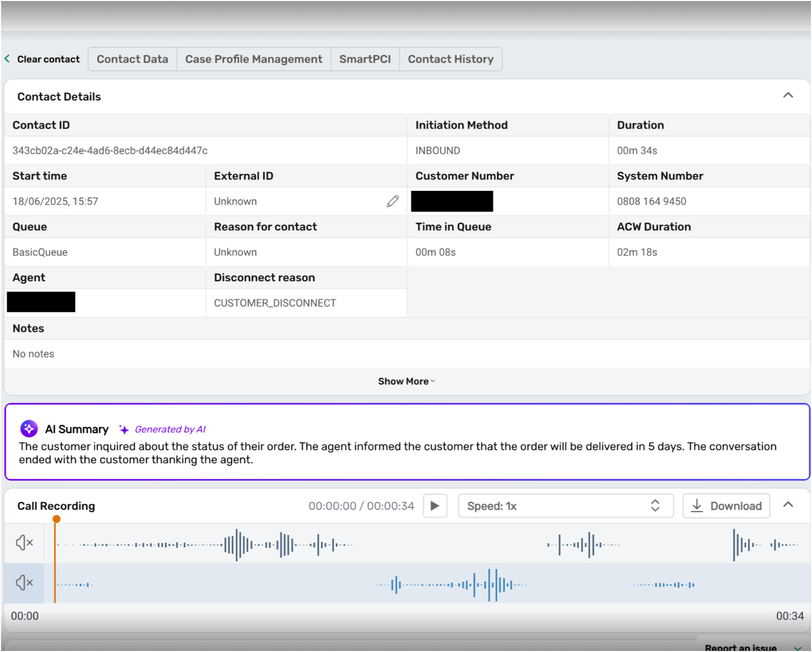Viewport: 812px width, 652px height.
Task: Click the Contact ID value text
Action: [x=110, y=151]
